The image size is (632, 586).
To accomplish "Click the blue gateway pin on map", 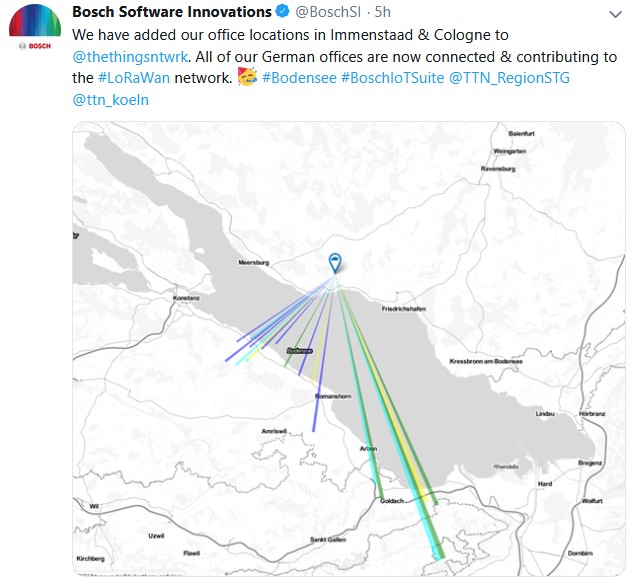I will click(x=335, y=264).
